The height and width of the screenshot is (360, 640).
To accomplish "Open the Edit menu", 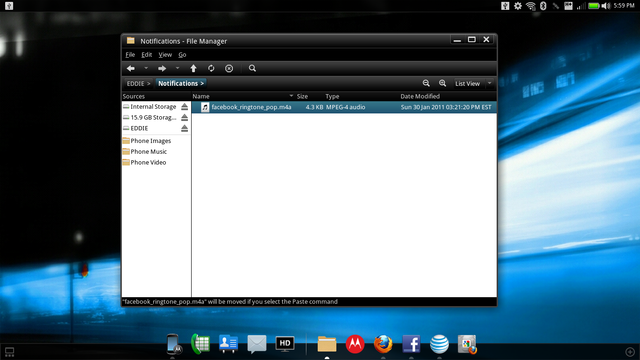I will (147, 55).
